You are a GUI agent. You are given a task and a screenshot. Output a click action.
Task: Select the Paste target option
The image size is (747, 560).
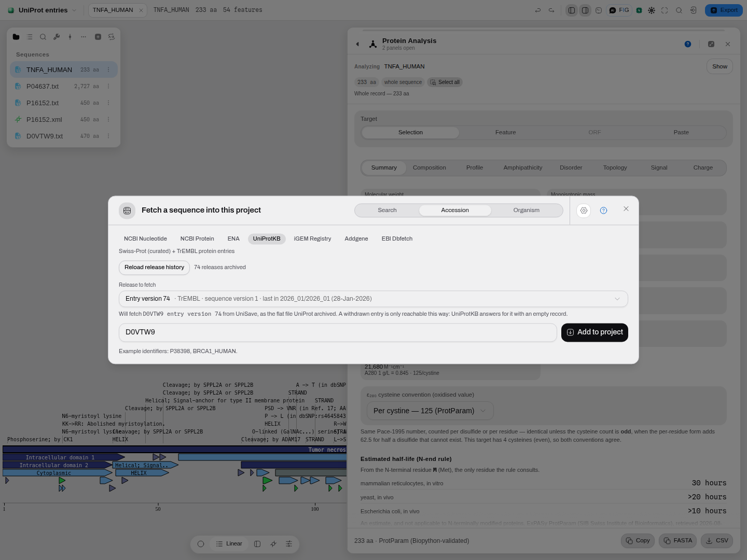coord(681,132)
